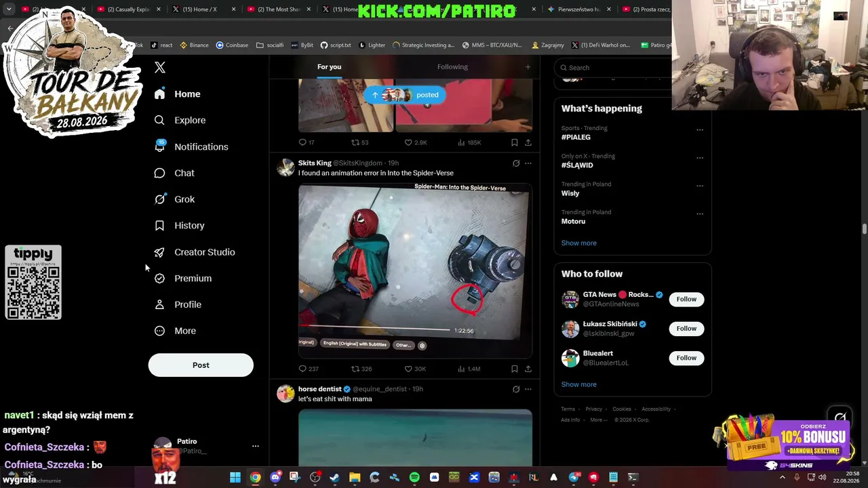This screenshot has width=868, height=488.
Task: Open the script.txt GitHub bookmark
Action: point(336,45)
